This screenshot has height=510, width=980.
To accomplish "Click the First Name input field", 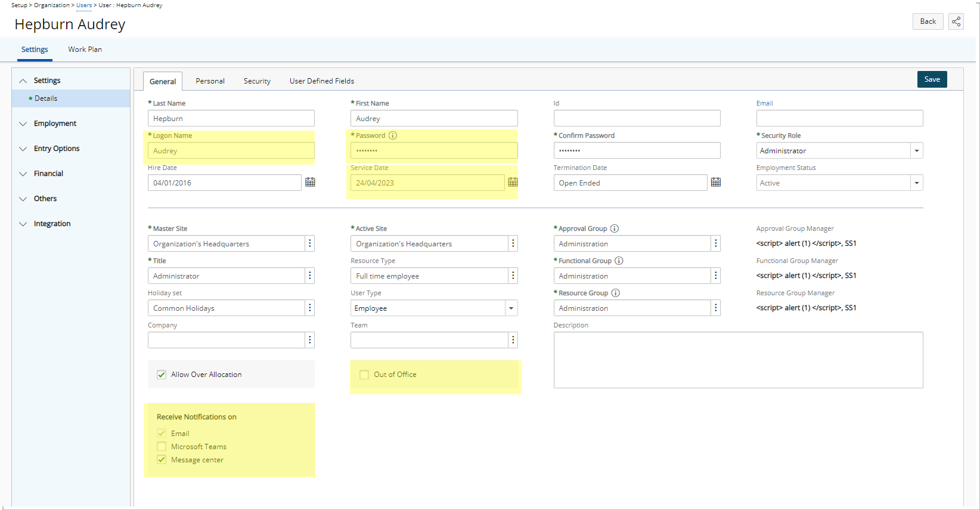I will click(x=434, y=118).
